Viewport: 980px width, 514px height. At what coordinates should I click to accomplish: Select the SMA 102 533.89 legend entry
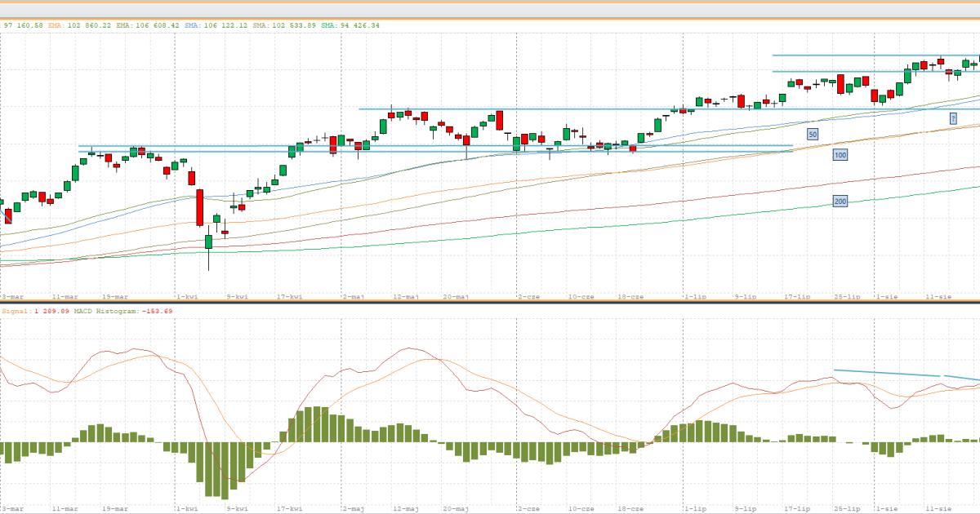point(283,25)
